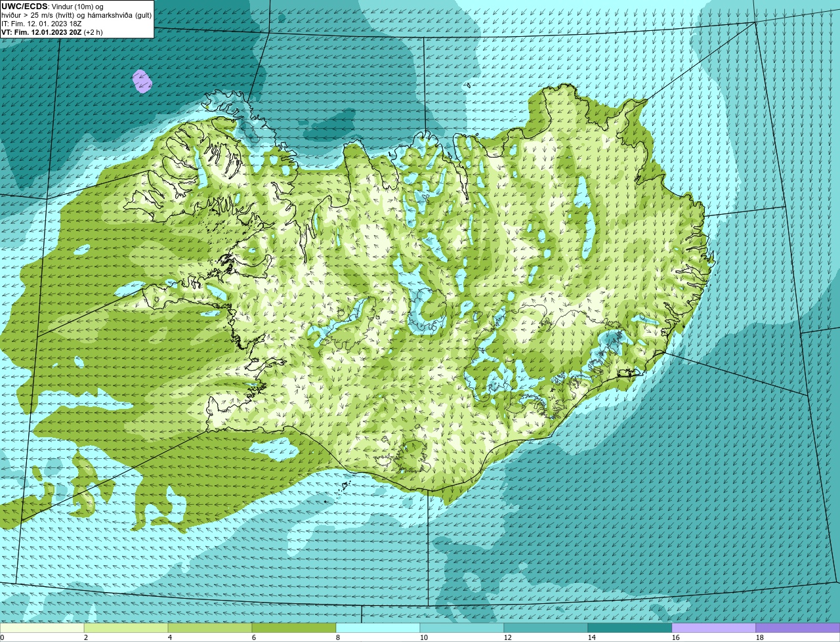This screenshot has width=840, height=642.
Task: Click the purple high-wind patch northwest of Iceland
Action: coord(142,81)
